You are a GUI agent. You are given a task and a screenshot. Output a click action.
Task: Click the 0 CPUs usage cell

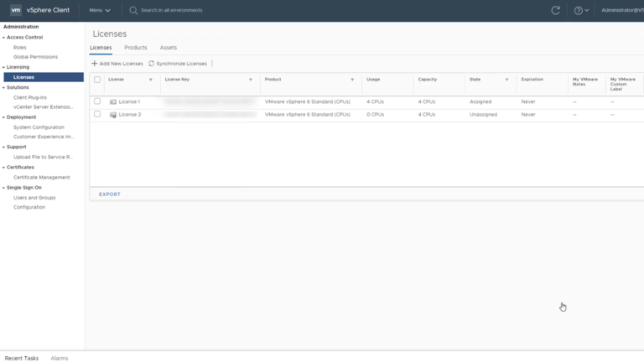point(376,115)
